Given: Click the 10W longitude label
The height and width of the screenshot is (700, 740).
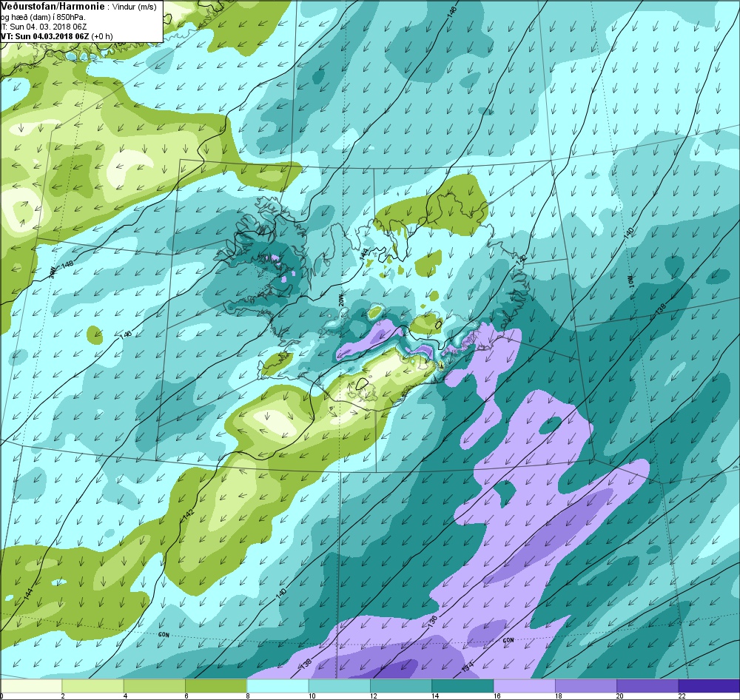Looking at the screenshot, I should (x=631, y=281).
